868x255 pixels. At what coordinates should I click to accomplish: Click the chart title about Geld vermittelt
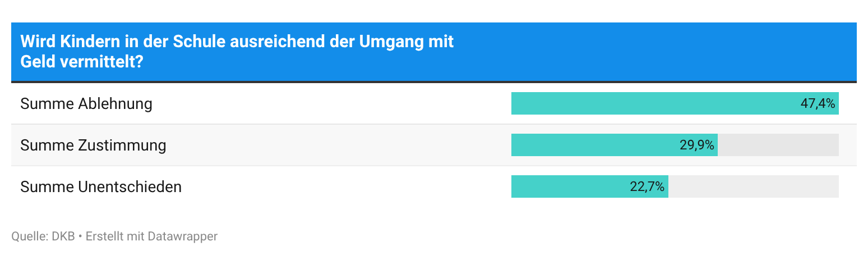(x=237, y=52)
